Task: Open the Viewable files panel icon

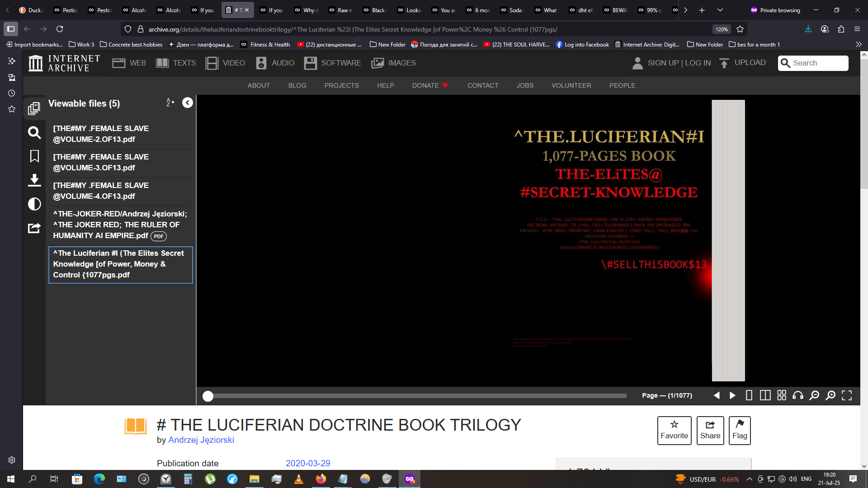Action: [x=34, y=108]
